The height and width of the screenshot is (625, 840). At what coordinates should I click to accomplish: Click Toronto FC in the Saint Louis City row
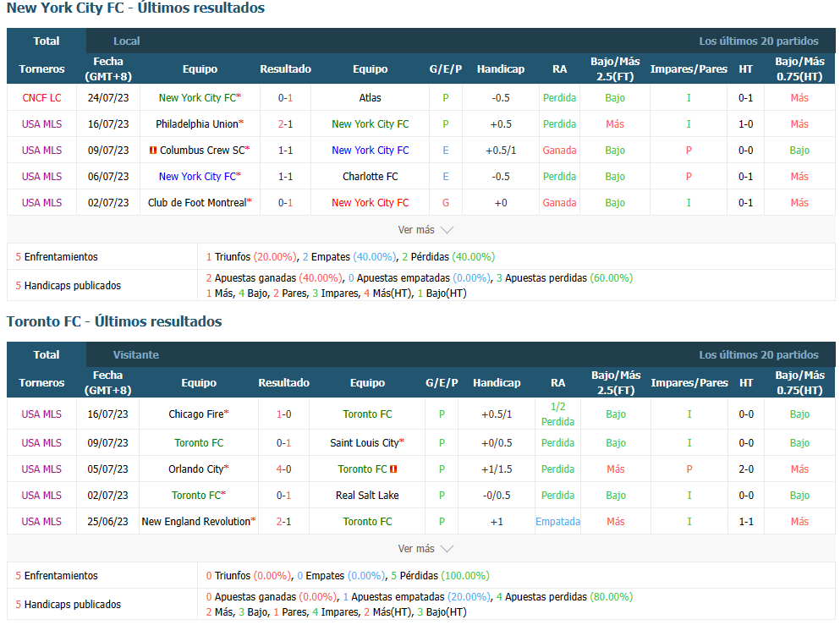pyautogui.click(x=199, y=443)
